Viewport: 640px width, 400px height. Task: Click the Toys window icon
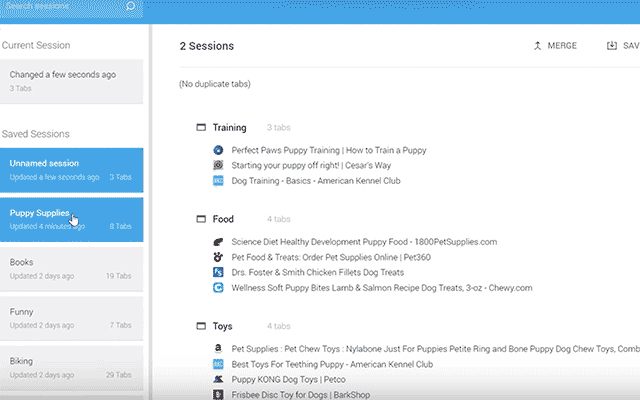pyautogui.click(x=201, y=327)
